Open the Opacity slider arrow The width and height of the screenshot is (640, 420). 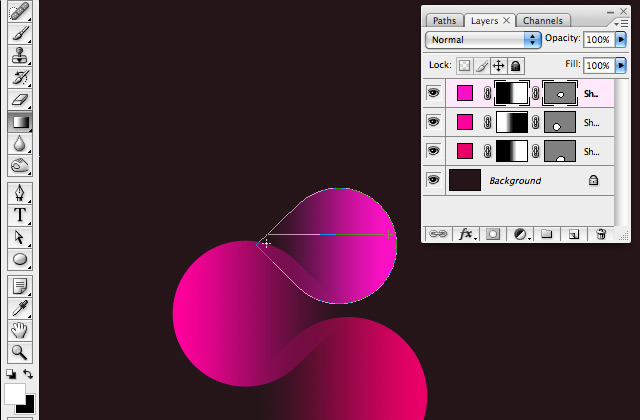621,40
